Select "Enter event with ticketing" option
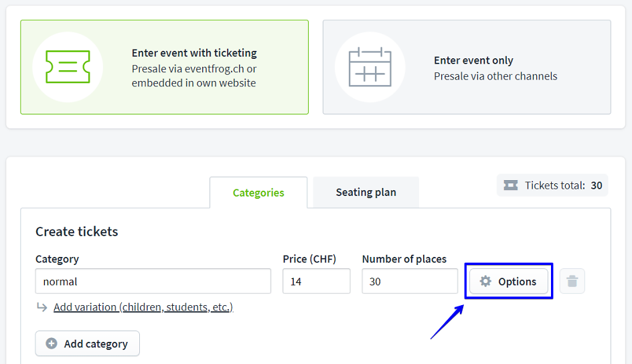The height and width of the screenshot is (364, 632). pos(194,54)
